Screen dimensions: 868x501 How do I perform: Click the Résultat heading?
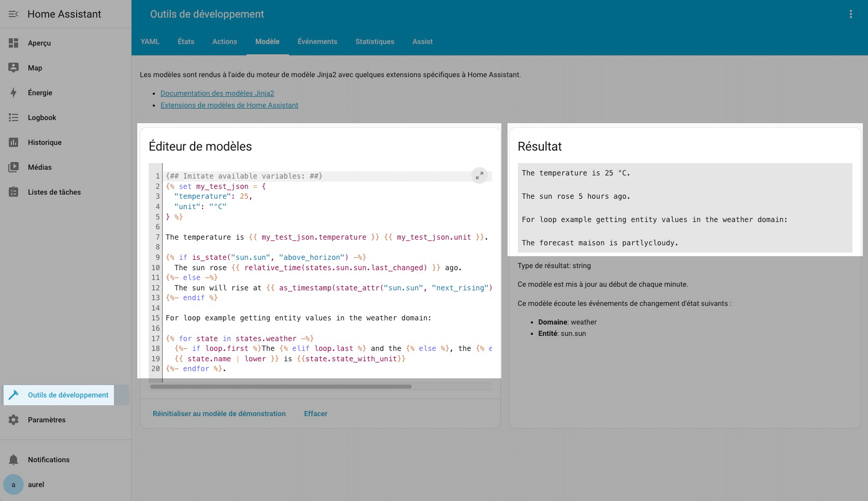(540, 146)
